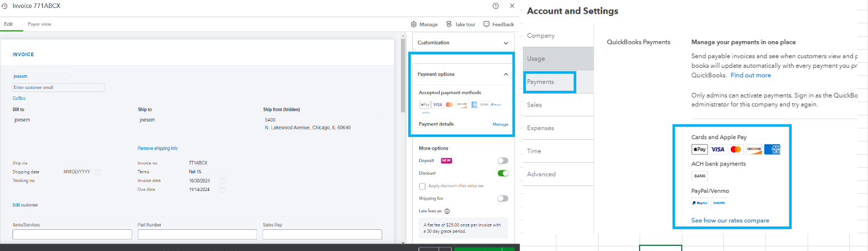Check Apply discount after sales tax
Screen dimensions: 868x251
tap(422, 186)
